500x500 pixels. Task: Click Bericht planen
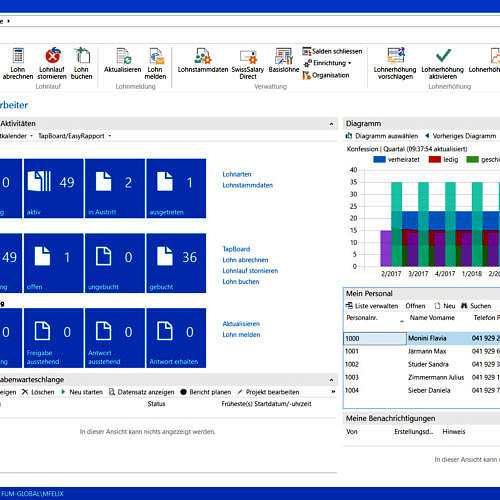pyautogui.click(x=206, y=392)
